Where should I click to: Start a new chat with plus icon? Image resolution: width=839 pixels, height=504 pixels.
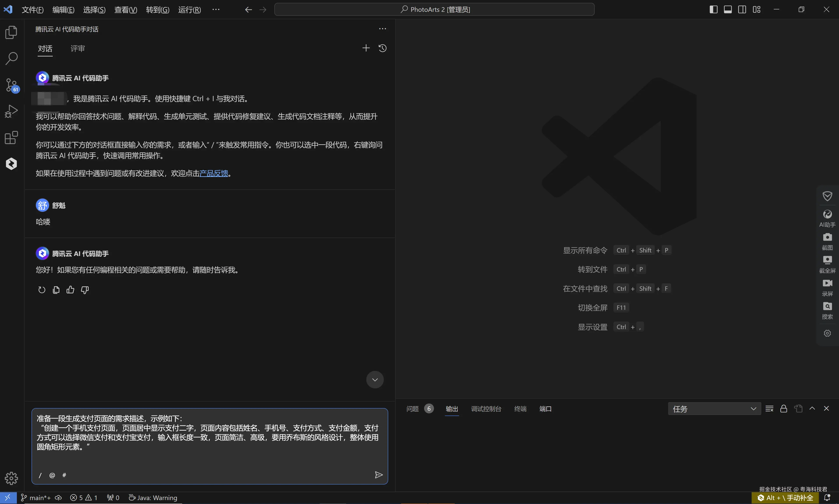(366, 48)
